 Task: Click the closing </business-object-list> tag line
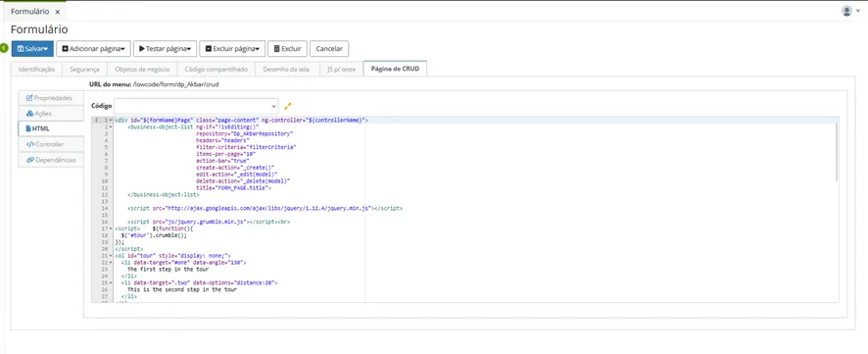tap(164, 194)
